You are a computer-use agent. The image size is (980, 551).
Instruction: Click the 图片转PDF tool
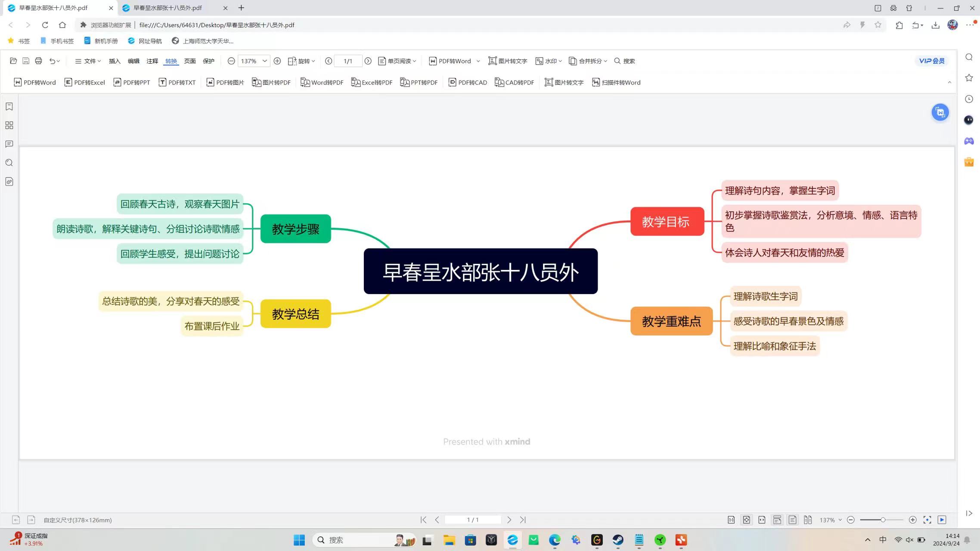point(271,82)
